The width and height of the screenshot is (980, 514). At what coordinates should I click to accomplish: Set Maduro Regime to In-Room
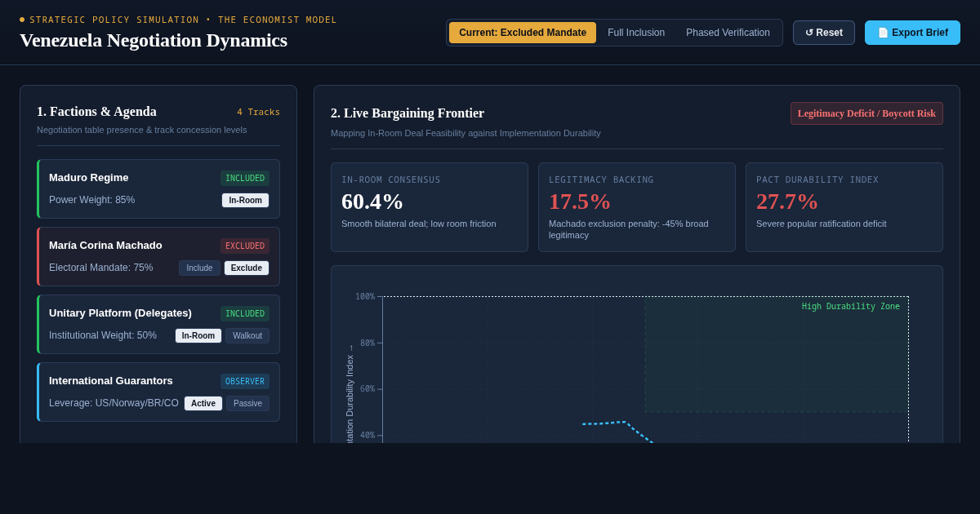coord(245,200)
